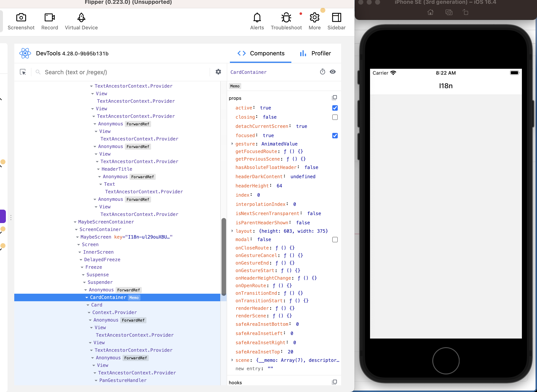Expand the layout prop object

232,231
